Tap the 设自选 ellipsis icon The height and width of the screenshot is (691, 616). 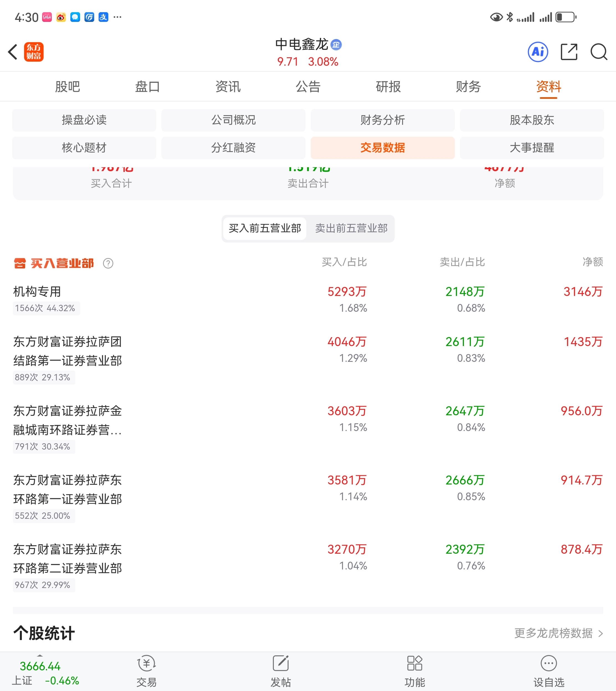[549, 664]
